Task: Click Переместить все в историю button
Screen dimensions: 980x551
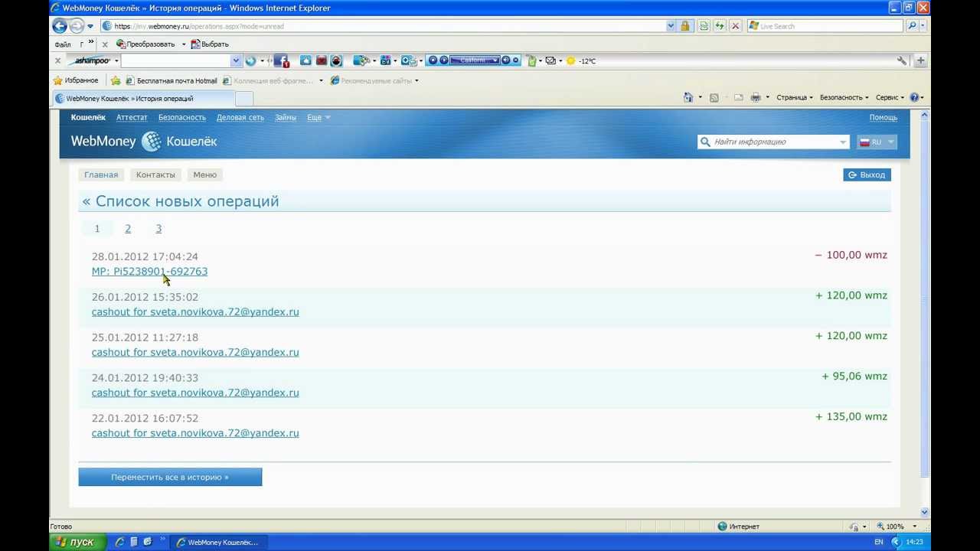Action: (x=170, y=477)
